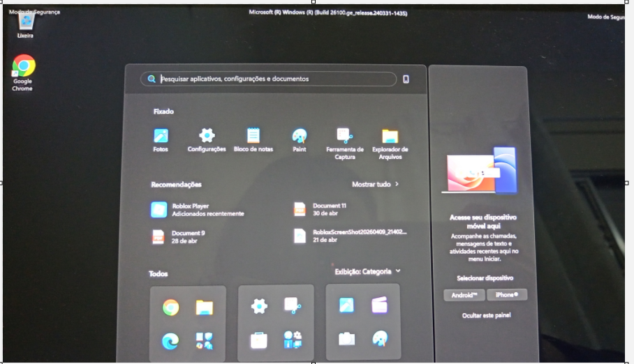Open Paint in third category group
Screen dimensions: 634x364
[380, 339]
